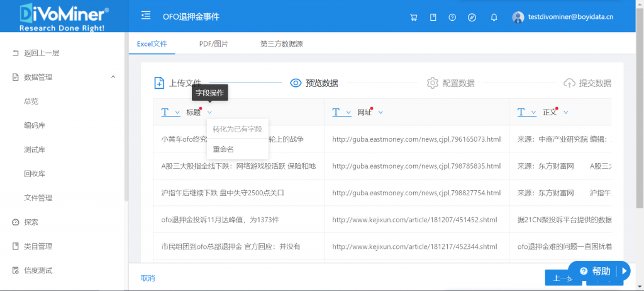Open 探索 in sidebar
Screen dimensions: 644x291
click(31, 222)
